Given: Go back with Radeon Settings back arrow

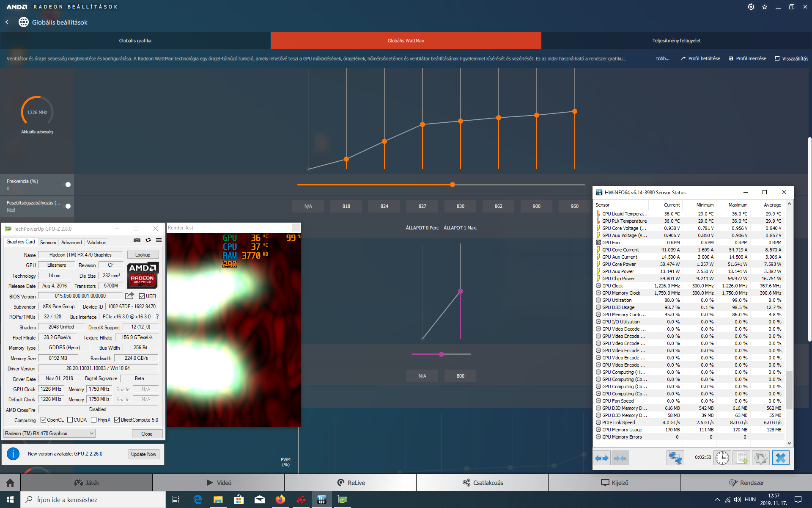Looking at the screenshot, I should tap(7, 22).
